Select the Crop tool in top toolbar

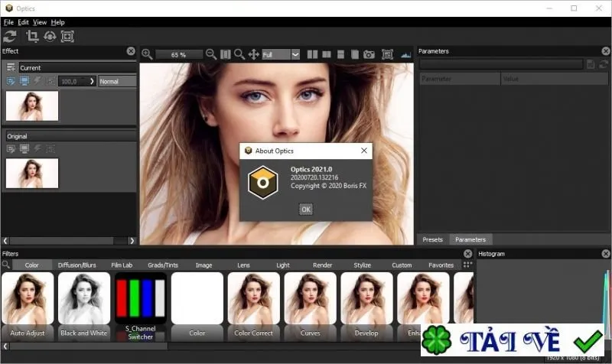(x=32, y=36)
